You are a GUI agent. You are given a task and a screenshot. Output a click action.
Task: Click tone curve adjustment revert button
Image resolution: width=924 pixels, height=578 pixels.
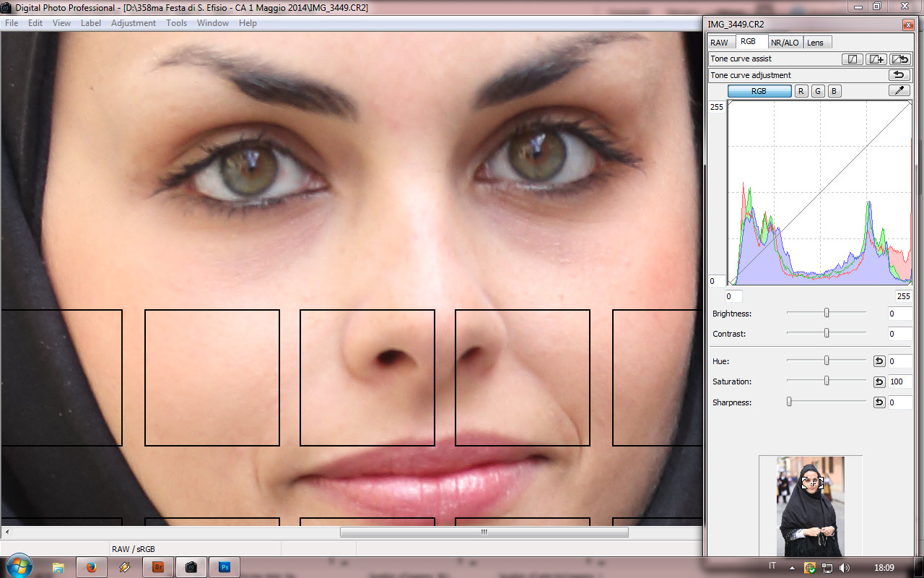point(899,75)
